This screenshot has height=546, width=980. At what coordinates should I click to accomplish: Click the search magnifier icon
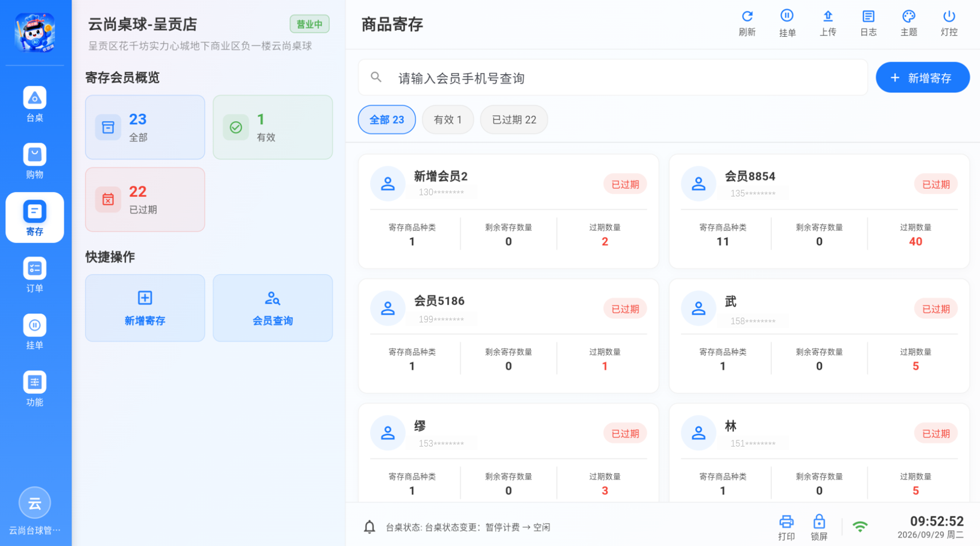[376, 77]
